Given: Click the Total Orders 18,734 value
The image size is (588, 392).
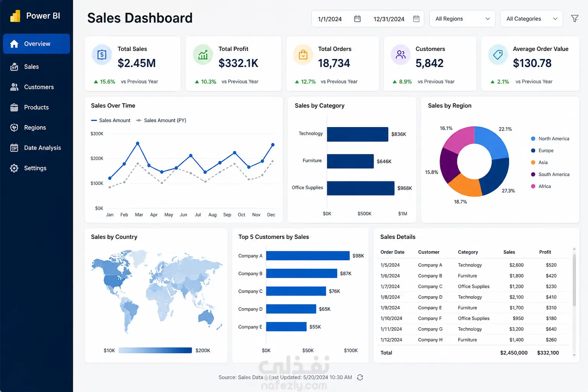Looking at the screenshot, I should tap(334, 63).
